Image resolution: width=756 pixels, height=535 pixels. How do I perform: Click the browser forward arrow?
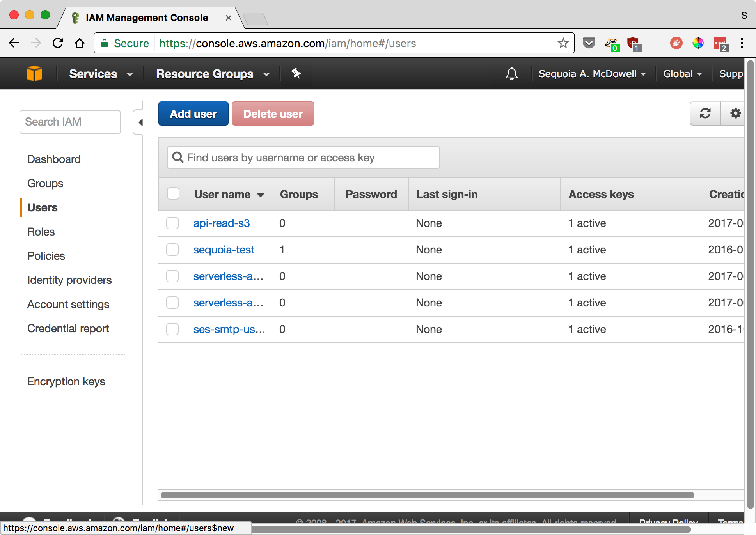pyautogui.click(x=36, y=43)
